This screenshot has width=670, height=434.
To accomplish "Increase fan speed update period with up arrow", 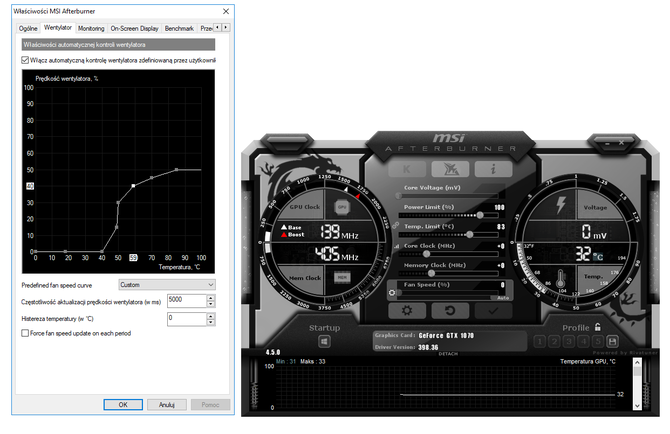I will (x=211, y=298).
